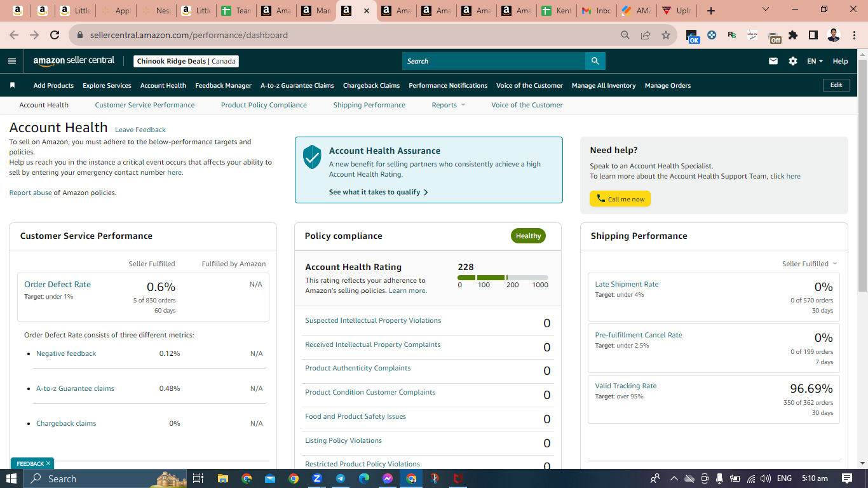Switch to the Product Policy Compliance tab
The height and width of the screenshot is (488, 868).
264,105
